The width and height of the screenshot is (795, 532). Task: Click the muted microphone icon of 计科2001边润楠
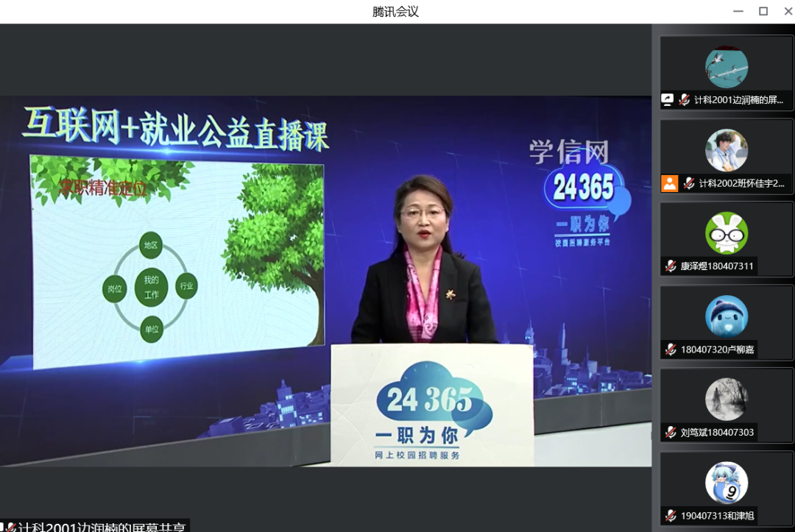tap(685, 100)
